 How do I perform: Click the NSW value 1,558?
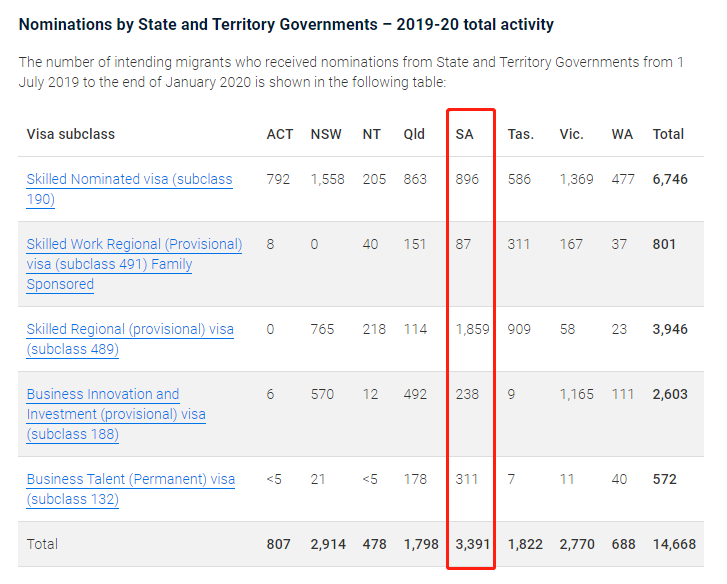[328, 179]
